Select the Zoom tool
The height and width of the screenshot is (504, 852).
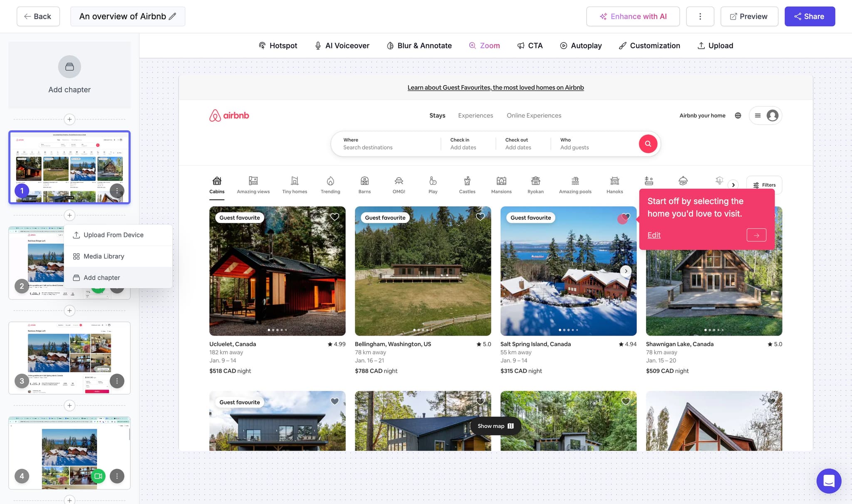pyautogui.click(x=484, y=46)
